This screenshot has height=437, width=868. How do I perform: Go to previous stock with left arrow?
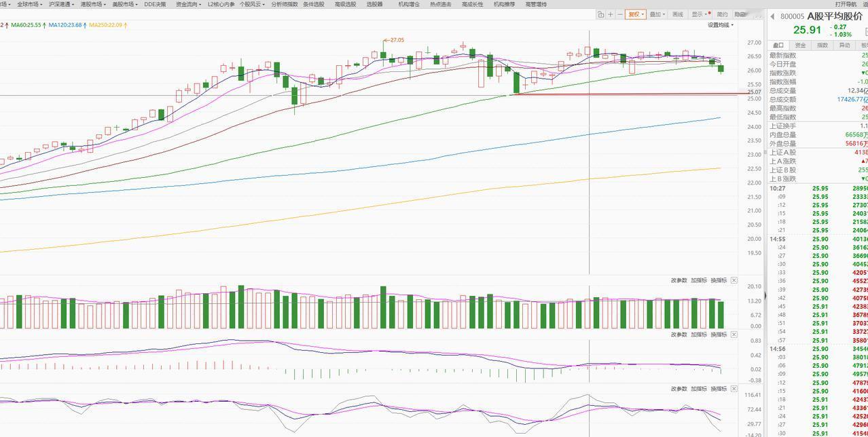click(772, 16)
